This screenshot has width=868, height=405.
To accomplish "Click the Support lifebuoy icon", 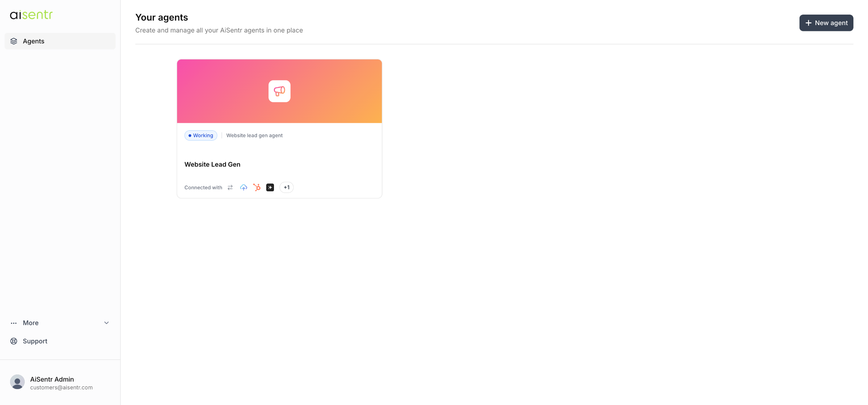I will (14, 341).
